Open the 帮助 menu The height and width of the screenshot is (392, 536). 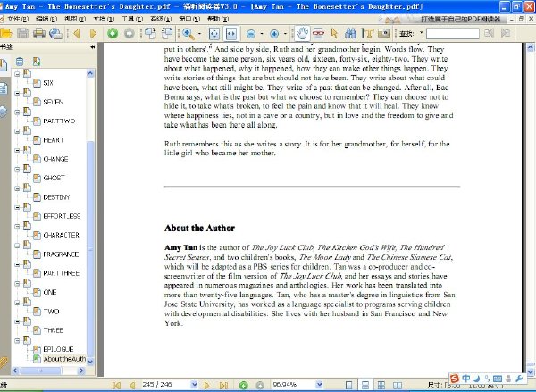click(218, 19)
